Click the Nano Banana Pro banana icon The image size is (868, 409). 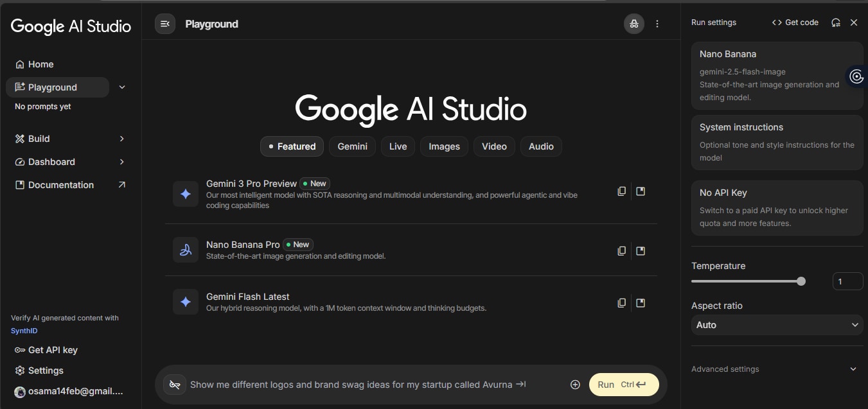tap(186, 250)
